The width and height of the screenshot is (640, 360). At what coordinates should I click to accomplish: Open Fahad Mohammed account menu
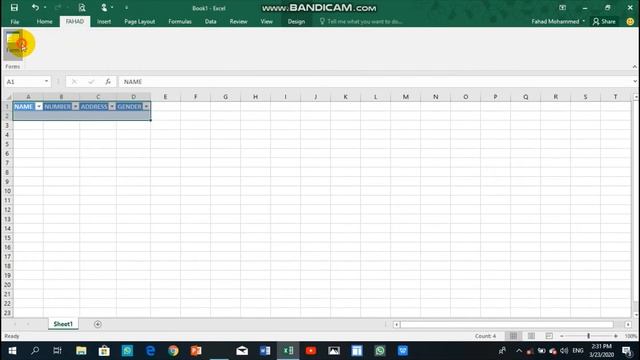click(x=558, y=22)
